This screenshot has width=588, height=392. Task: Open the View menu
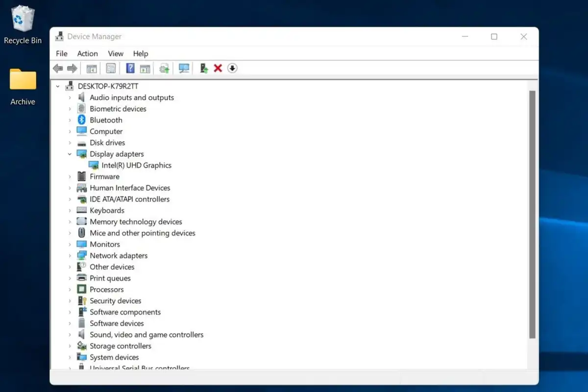tap(116, 53)
